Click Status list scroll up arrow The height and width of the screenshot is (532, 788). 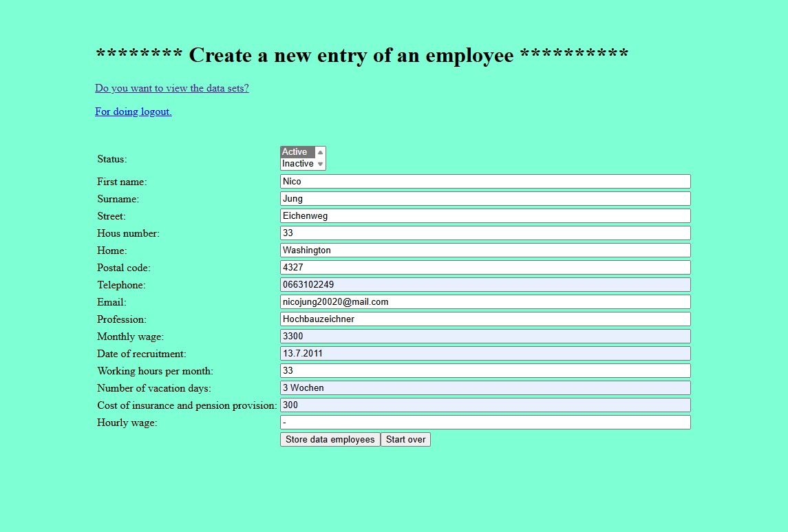(320, 152)
